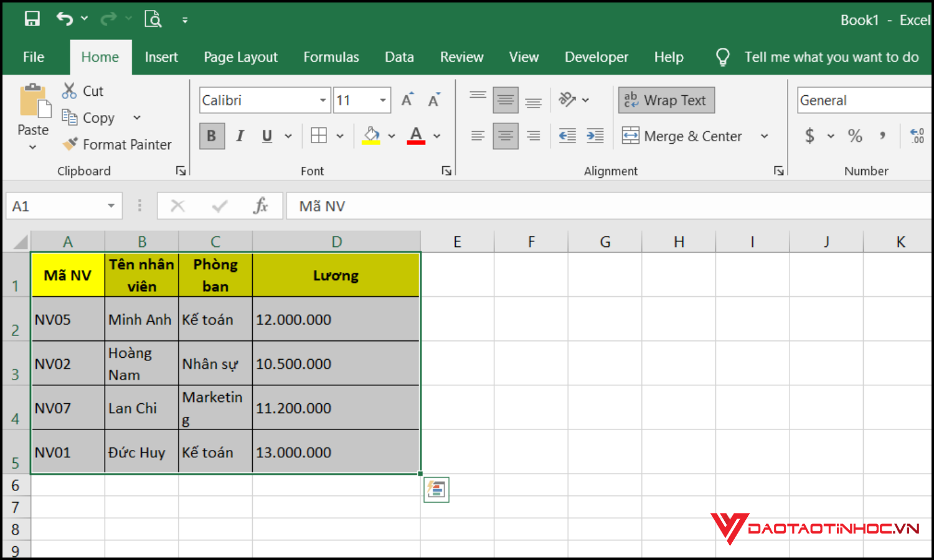Click the Increase Font Size icon

(406, 98)
